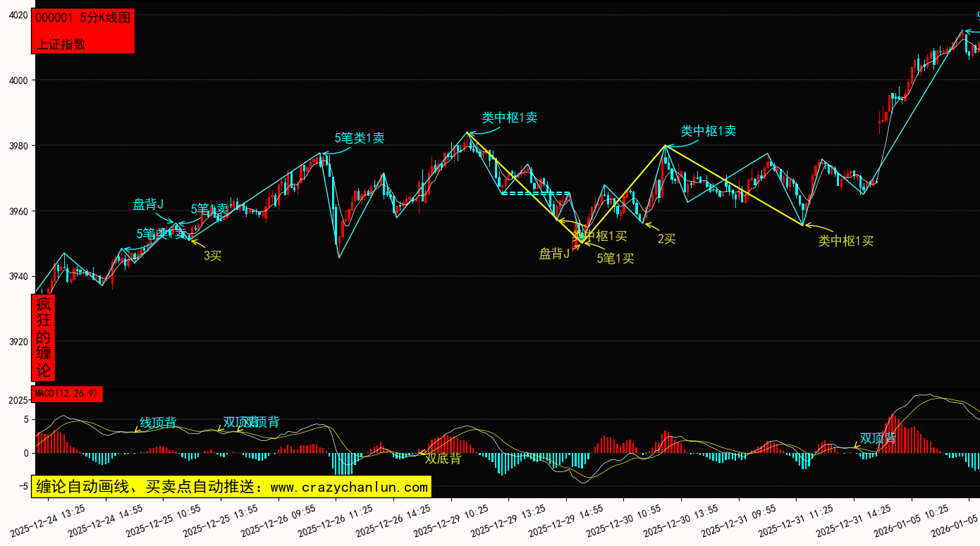Click the cyan 盘背J divergence label
The height and width of the screenshot is (546, 980).
(148, 205)
